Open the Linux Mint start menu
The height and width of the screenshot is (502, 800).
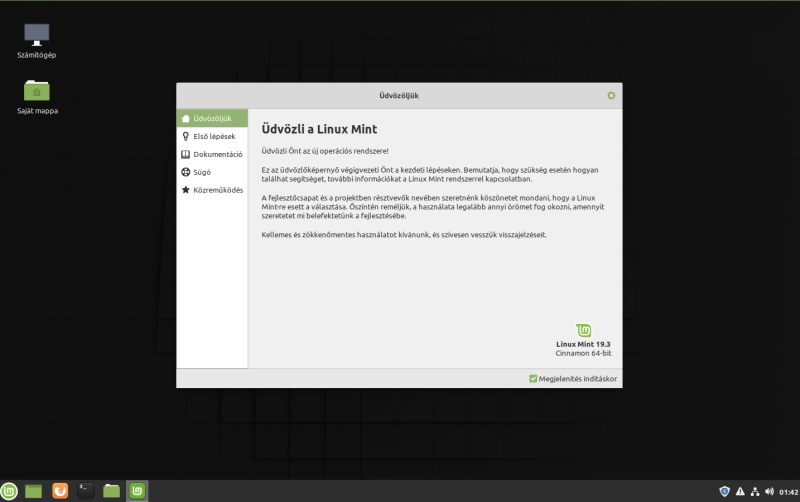click(9, 491)
